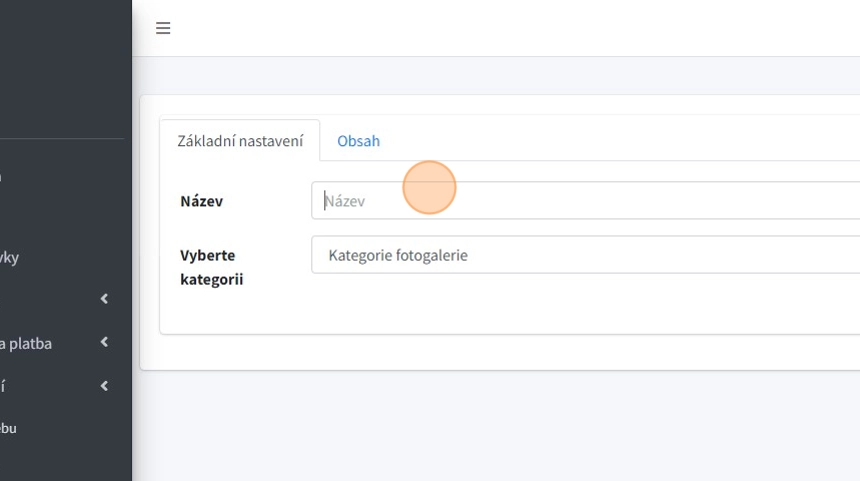Open the bottom sidebar item ending in "bu"
This screenshot has height=481, width=860.
coord(8,428)
